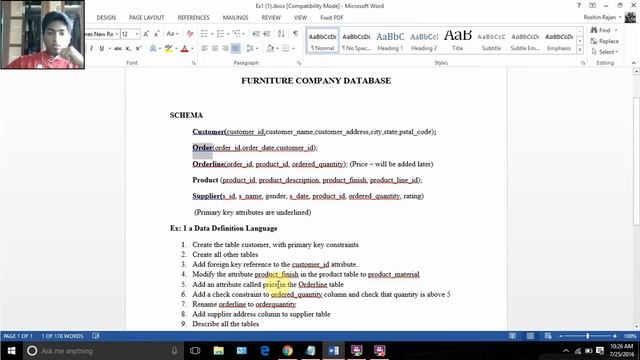
Task: Increase font size with Grow Font
Action: [x=146, y=34]
